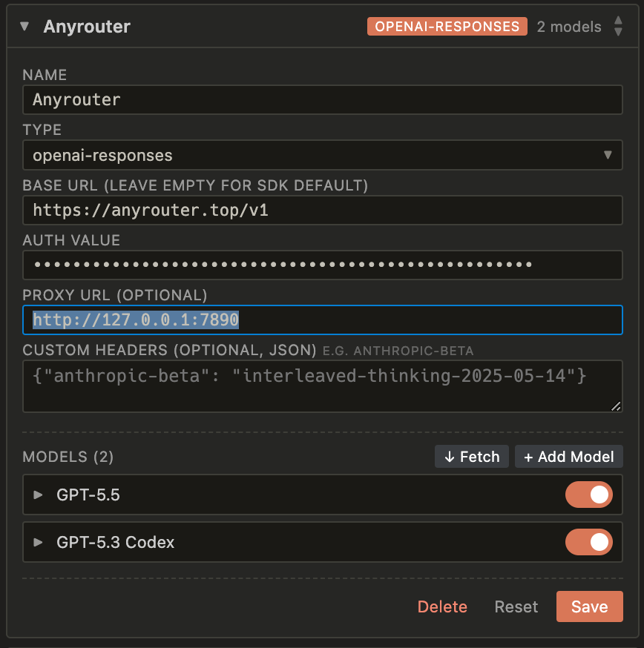Click the Custom Headers JSON textarea
Image resolution: width=644 pixels, height=648 pixels.
point(323,386)
